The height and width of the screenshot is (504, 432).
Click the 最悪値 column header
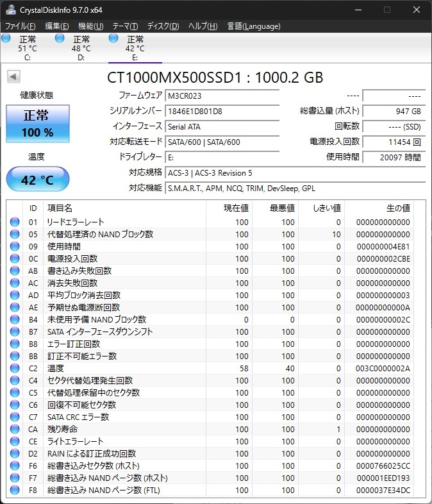point(275,208)
